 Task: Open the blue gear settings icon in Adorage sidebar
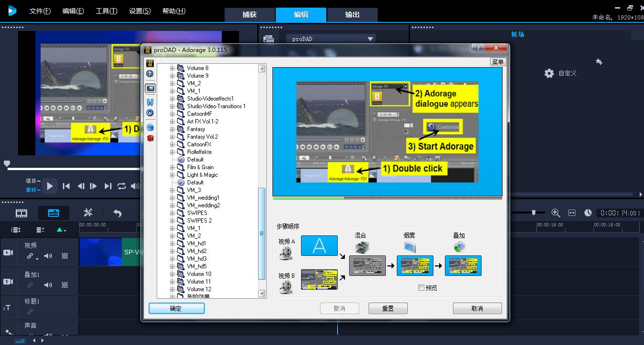[x=150, y=113]
